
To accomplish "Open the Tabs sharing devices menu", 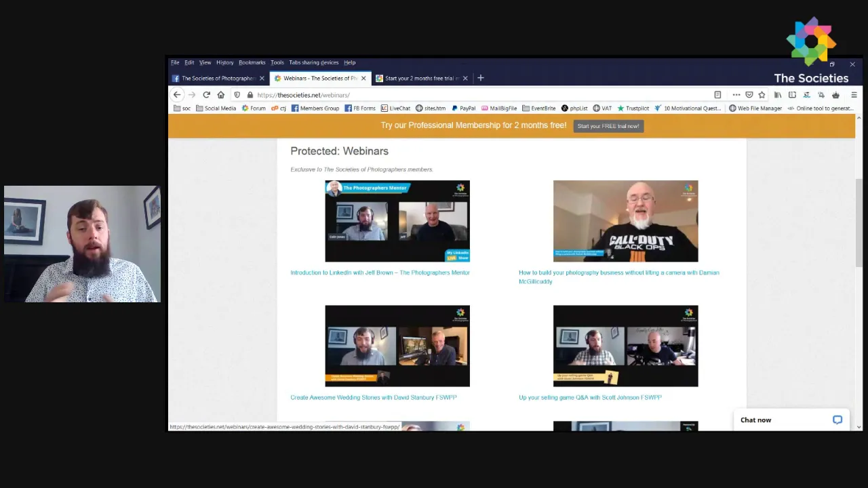I will 314,62.
